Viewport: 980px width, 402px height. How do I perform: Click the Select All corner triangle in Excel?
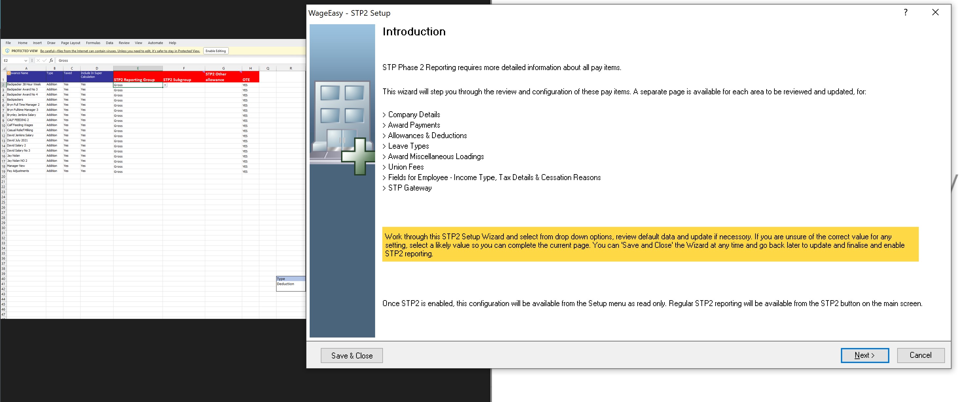tap(4, 68)
